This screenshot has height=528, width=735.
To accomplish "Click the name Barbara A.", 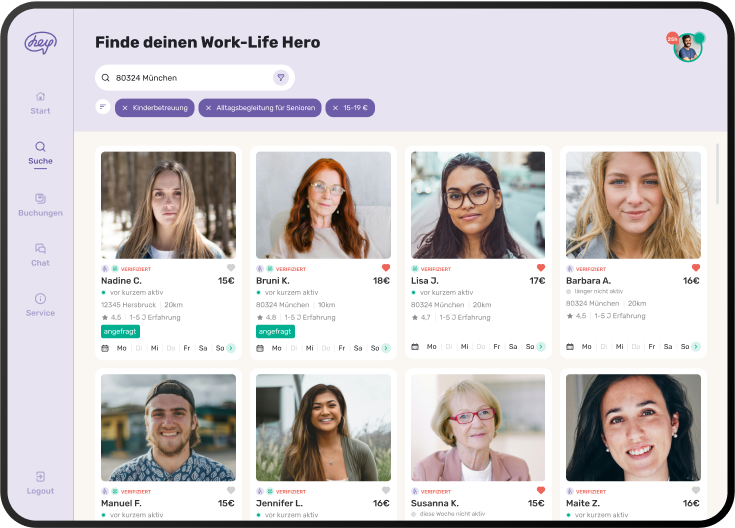I will (x=588, y=281).
